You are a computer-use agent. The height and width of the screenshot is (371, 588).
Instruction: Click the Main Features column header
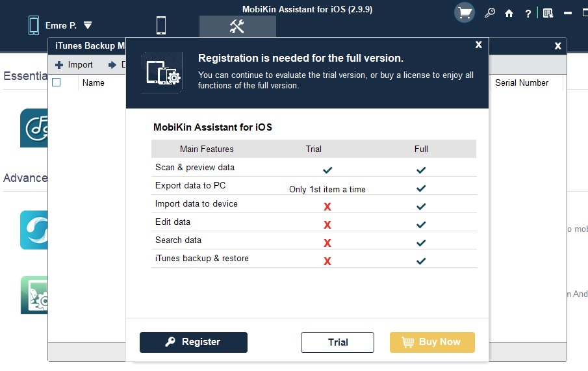tap(207, 149)
